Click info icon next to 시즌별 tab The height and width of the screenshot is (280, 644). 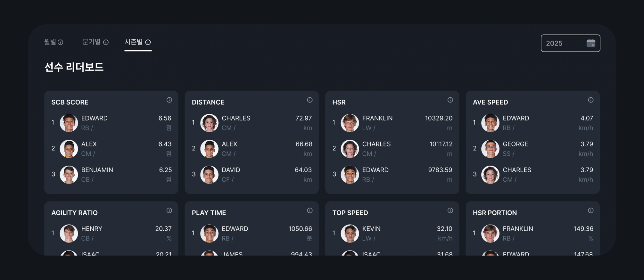coord(148,42)
